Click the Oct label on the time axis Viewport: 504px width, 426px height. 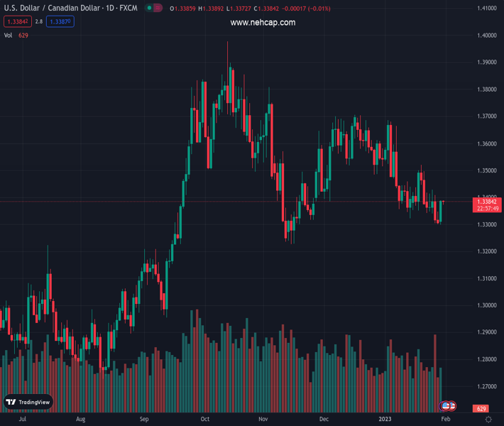(x=204, y=420)
